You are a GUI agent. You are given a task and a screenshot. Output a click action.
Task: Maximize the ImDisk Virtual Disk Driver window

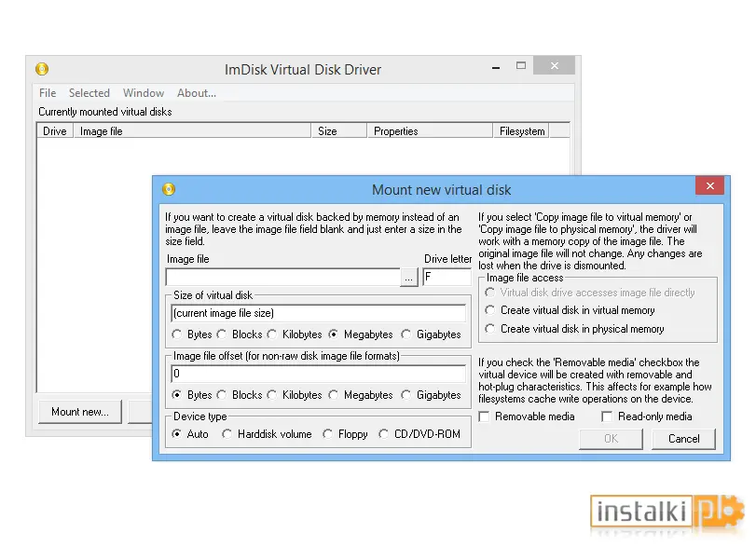[x=521, y=65]
